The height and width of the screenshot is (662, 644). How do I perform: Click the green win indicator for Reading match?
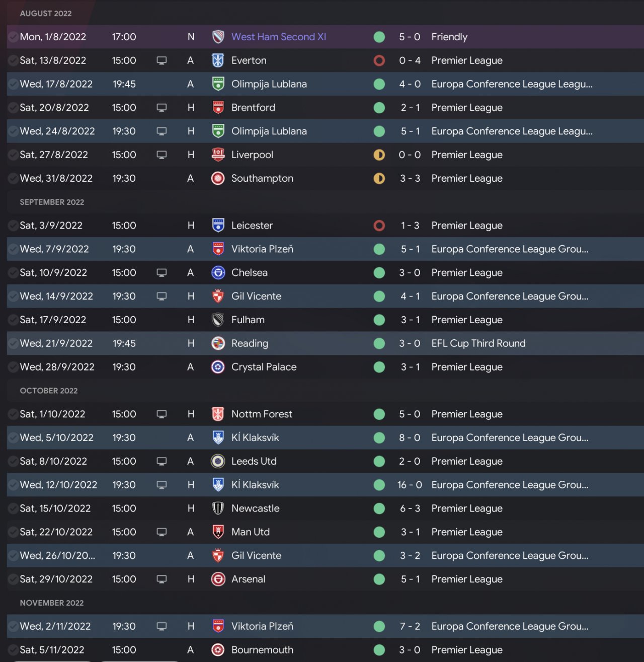tap(379, 343)
